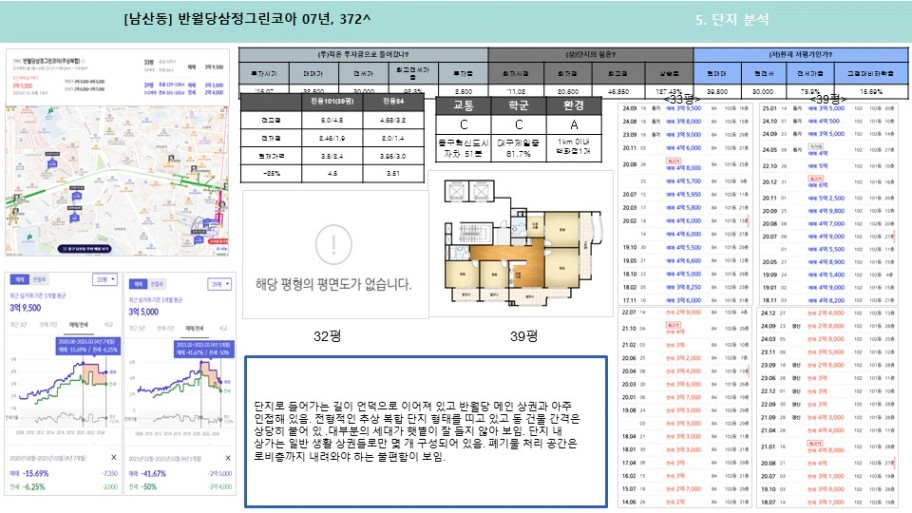The image size is (912, 513).
Task: Click the 전용84 table header
Action: coord(393,102)
